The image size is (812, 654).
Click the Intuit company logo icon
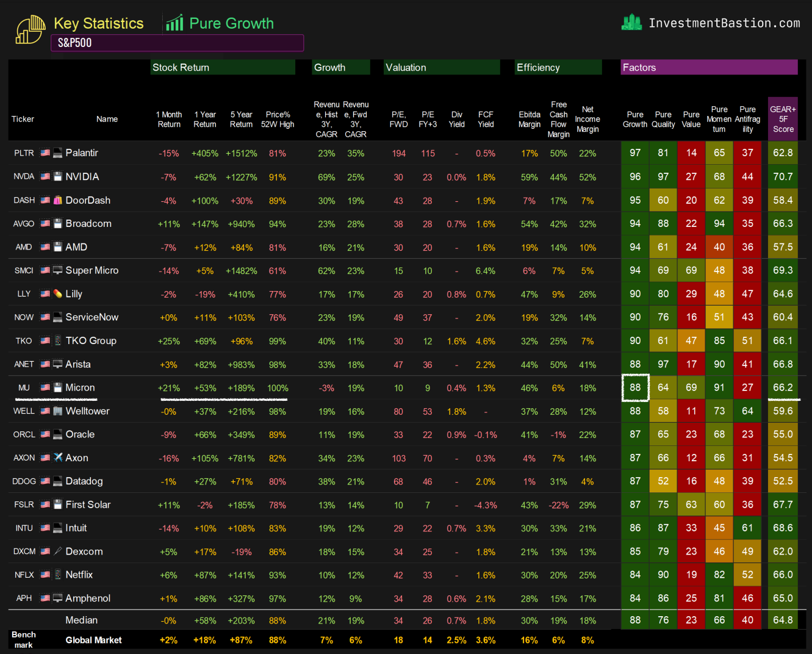point(58,528)
